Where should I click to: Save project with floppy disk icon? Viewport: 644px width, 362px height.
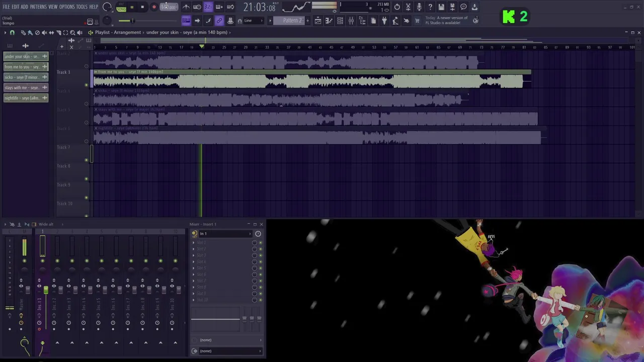[441, 7]
